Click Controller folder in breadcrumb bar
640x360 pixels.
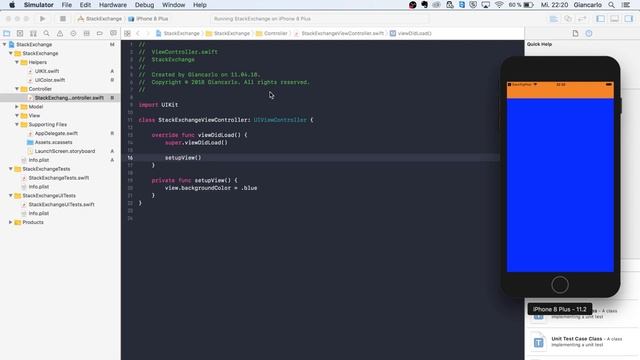pos(272,33)
